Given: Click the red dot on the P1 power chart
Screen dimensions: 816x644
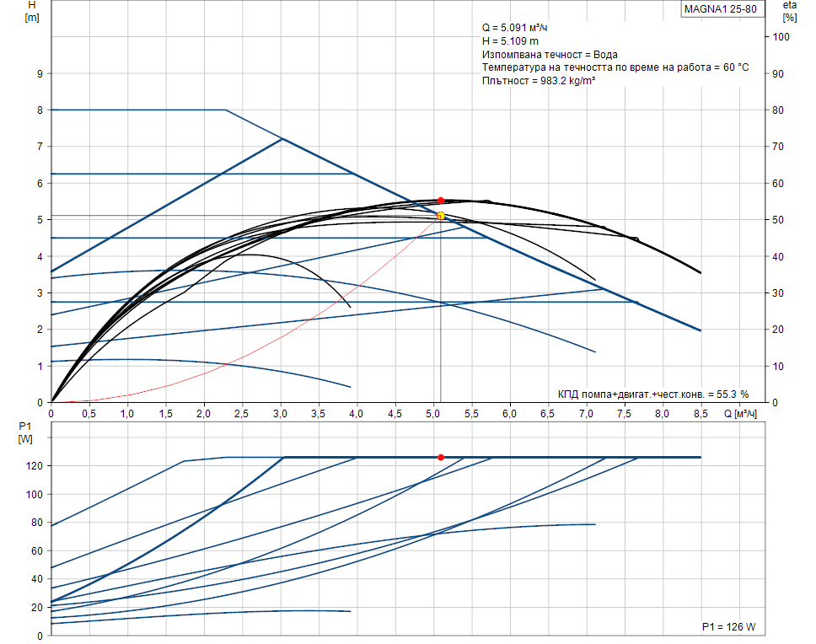Looking at the screenshot, I should pos(440,457).
